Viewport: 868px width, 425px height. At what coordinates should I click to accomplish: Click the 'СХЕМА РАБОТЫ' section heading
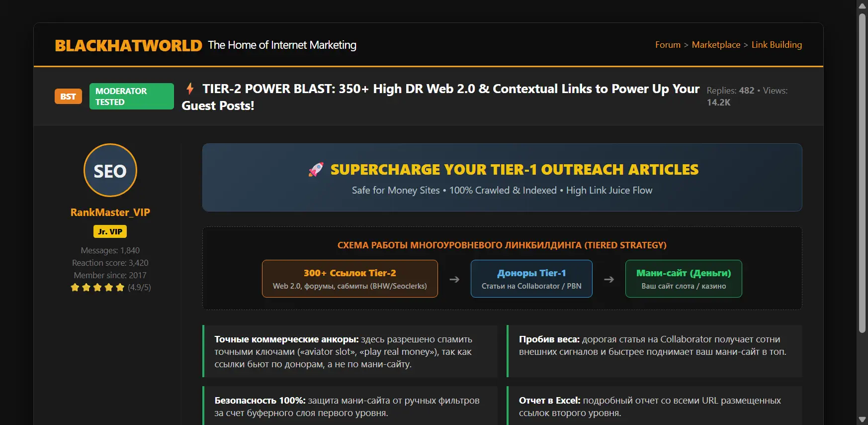(x=502, y=245)
